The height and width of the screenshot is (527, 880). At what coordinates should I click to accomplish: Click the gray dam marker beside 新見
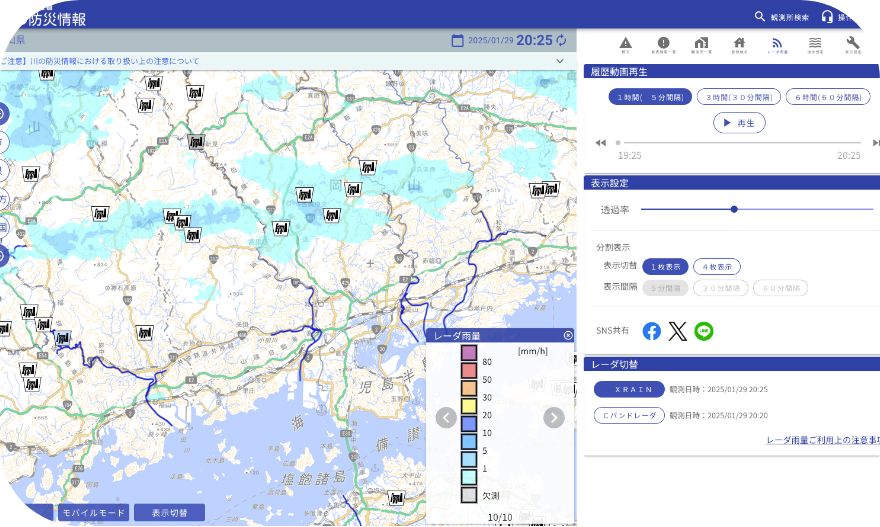click(x=196, y=142)
